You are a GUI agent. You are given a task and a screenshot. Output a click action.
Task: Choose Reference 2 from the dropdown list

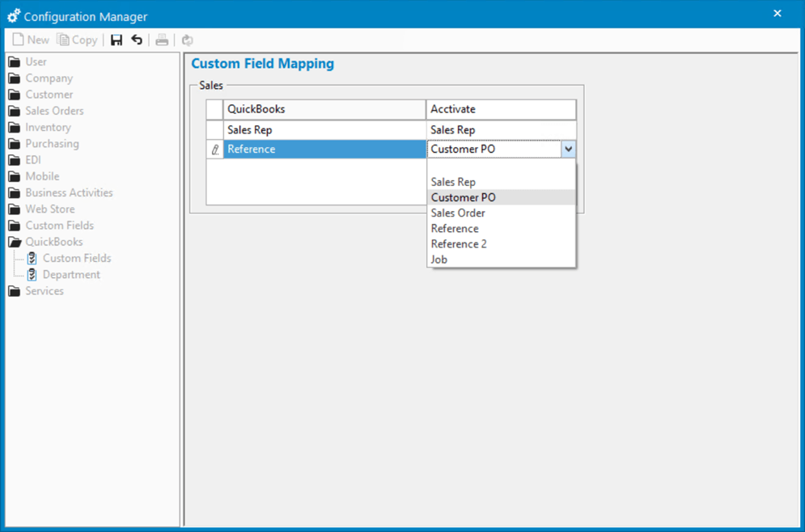click(459, 243)
